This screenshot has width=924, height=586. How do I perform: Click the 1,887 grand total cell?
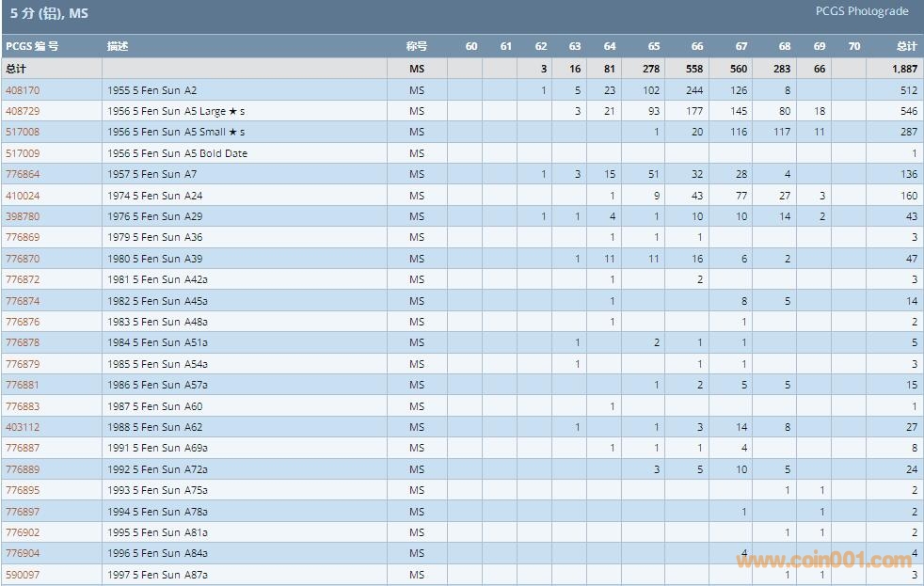(x=904, y=69)
